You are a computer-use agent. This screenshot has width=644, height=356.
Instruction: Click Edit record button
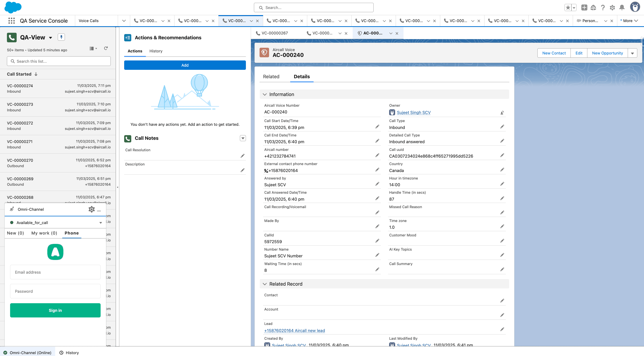[579, 53]
